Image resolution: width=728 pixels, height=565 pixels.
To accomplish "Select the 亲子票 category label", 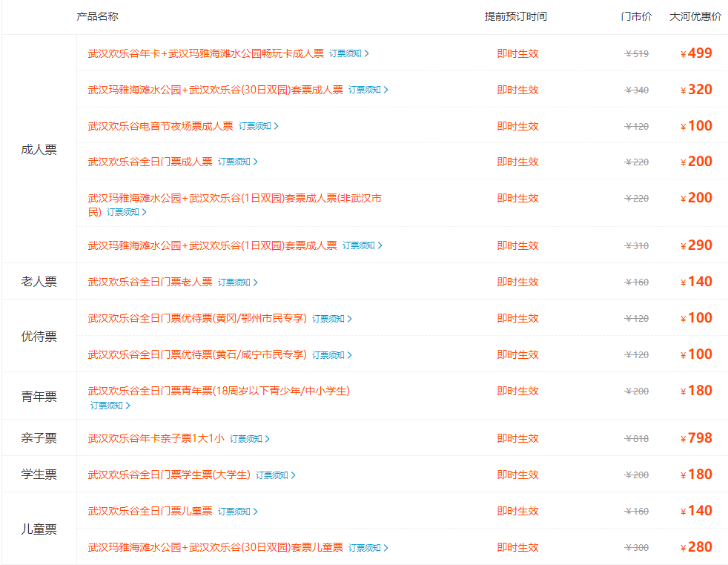I will [39, 437].
